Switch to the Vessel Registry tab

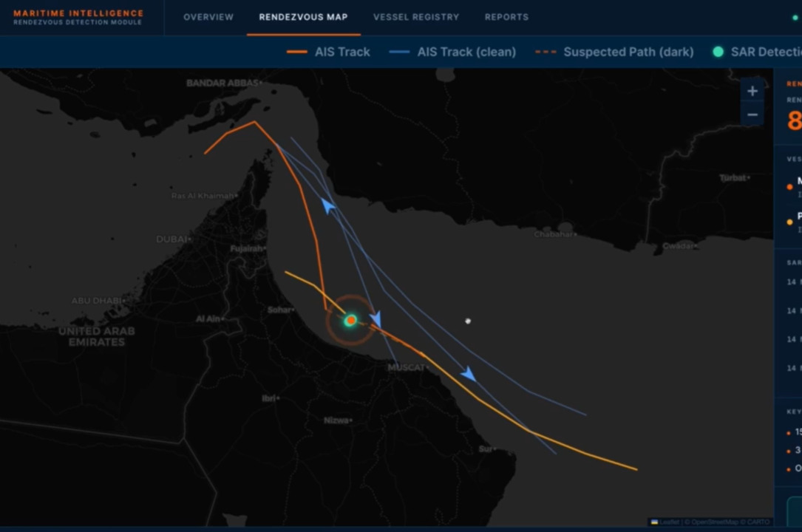pos(416,16)
